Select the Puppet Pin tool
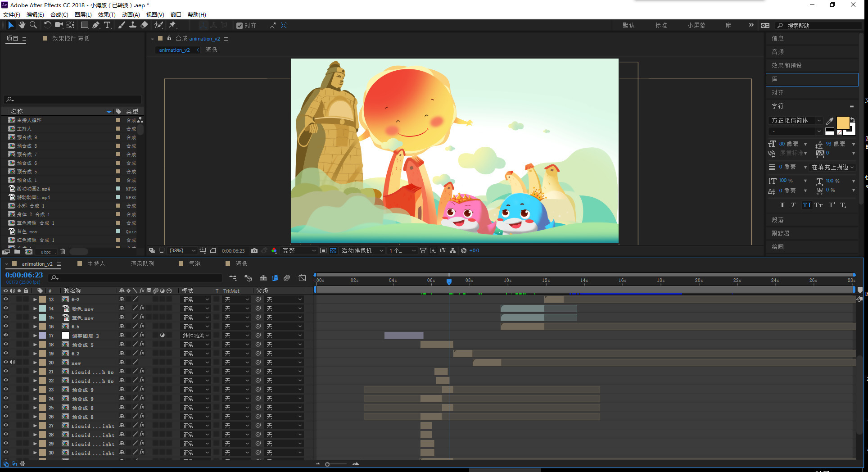Viewport: 868px width, 472px height. pos(172,25)
